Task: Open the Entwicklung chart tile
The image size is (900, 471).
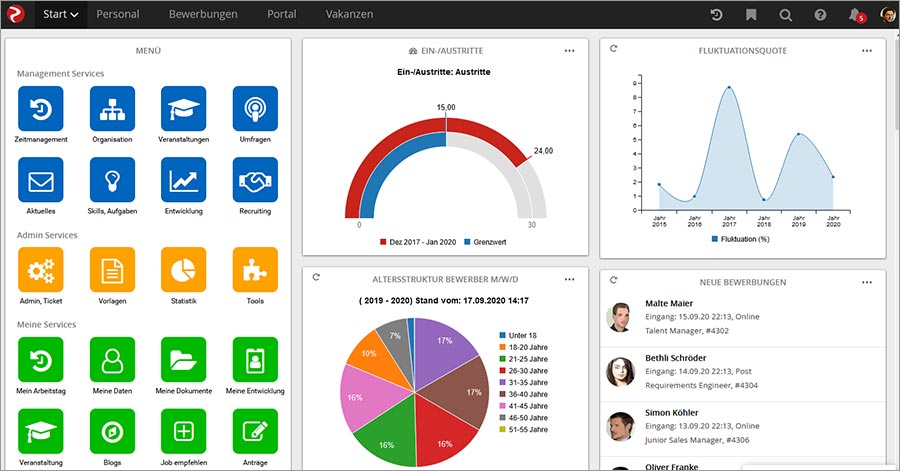Action: (x=184, y=180)
